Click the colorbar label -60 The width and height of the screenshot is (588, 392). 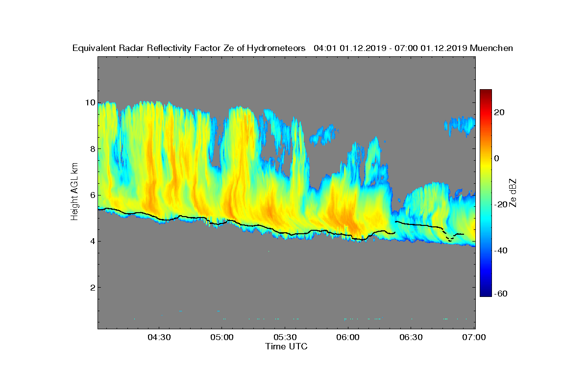[500, 294]
